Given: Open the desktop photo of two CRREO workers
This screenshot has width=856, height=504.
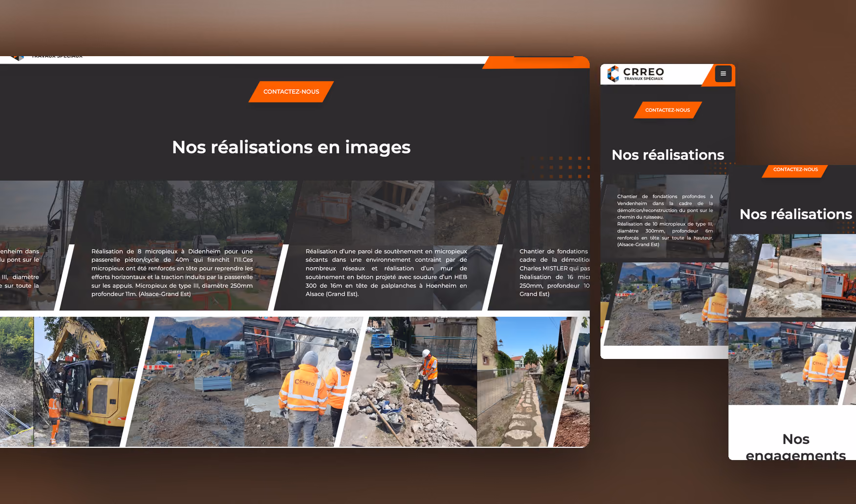Looking at the screenshot, I should click(244, 381).
